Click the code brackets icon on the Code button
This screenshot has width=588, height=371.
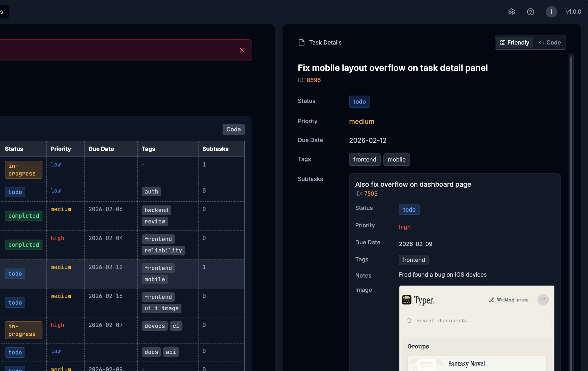(542, 42)
